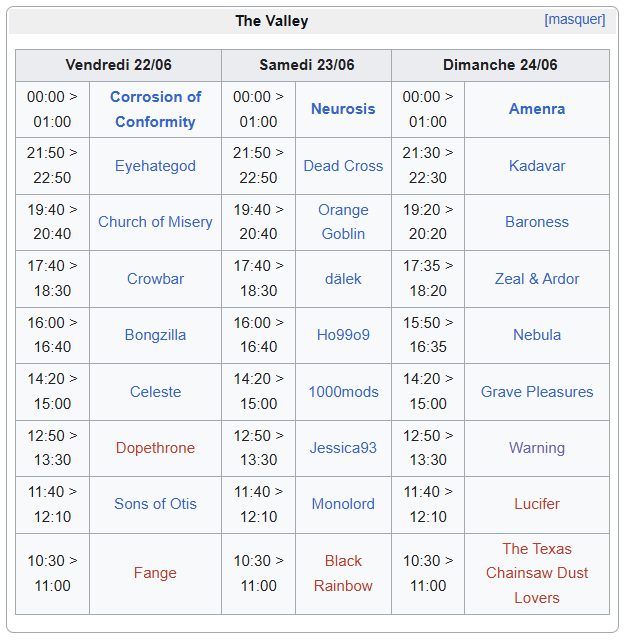Select the 15:50 > 16:35 time cell
The height and width of the screenshot is (640, 627).
click(x=428, y=335)
